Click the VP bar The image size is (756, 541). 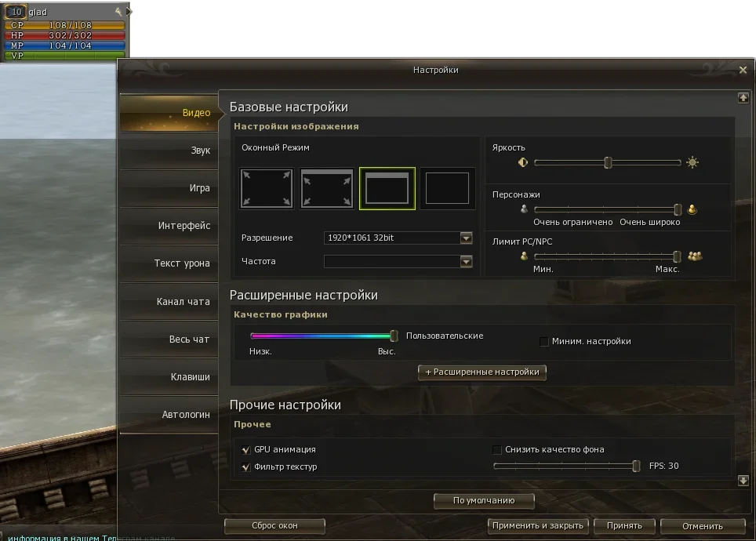tap(64, 56)
